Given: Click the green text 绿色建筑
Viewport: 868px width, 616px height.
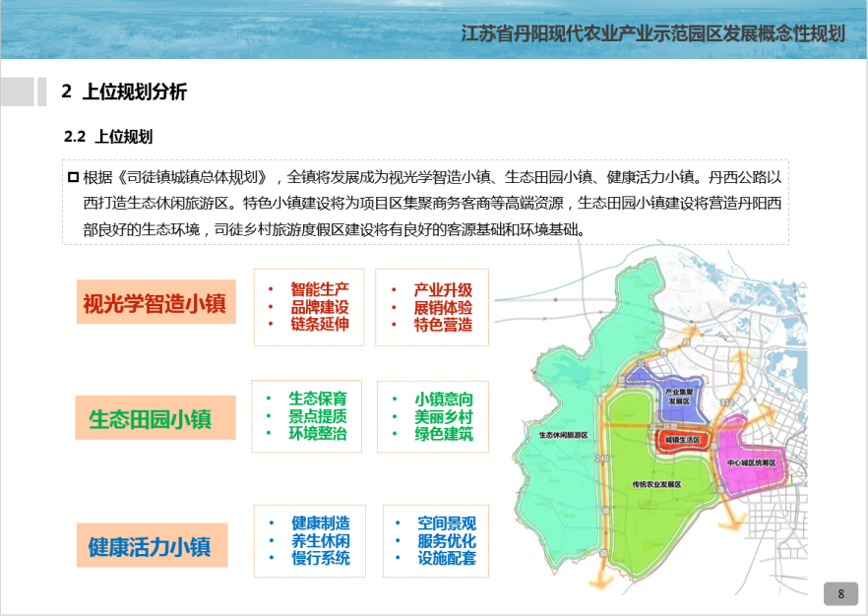Looking at the screenshot, I should [444, 434].
